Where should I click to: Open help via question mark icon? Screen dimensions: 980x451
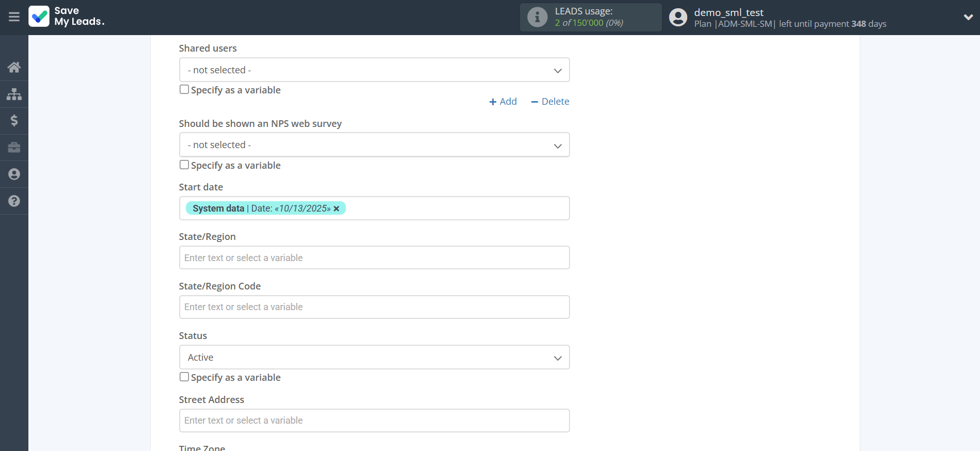pyautogui.click(x=14, y=201)
